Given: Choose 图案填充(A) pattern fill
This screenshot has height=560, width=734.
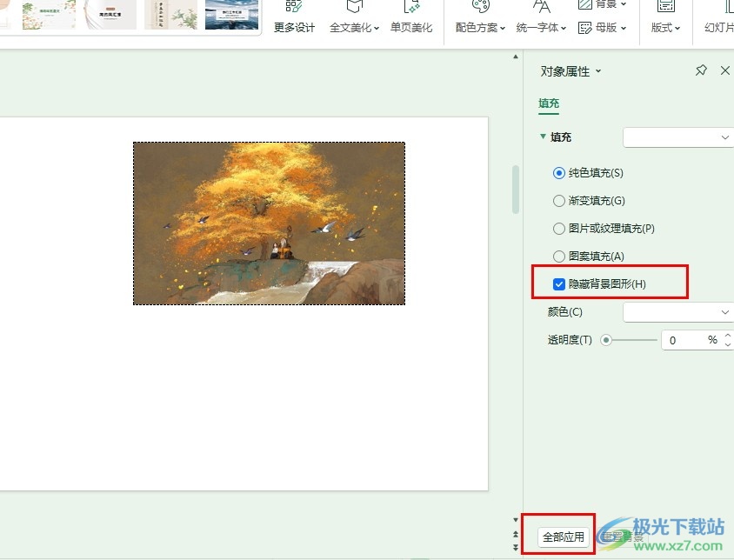Looking at the screenshot, I should pos(559,257).
